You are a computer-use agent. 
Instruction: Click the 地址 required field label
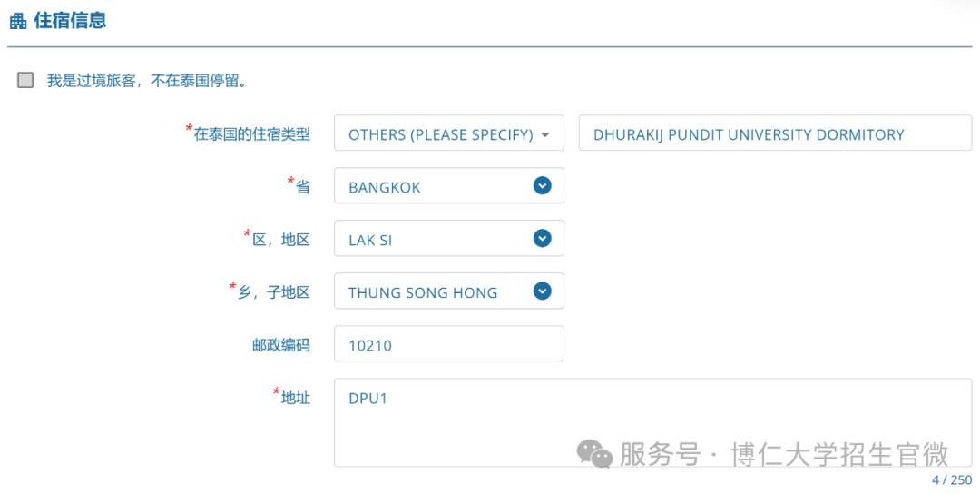point(291,397)
